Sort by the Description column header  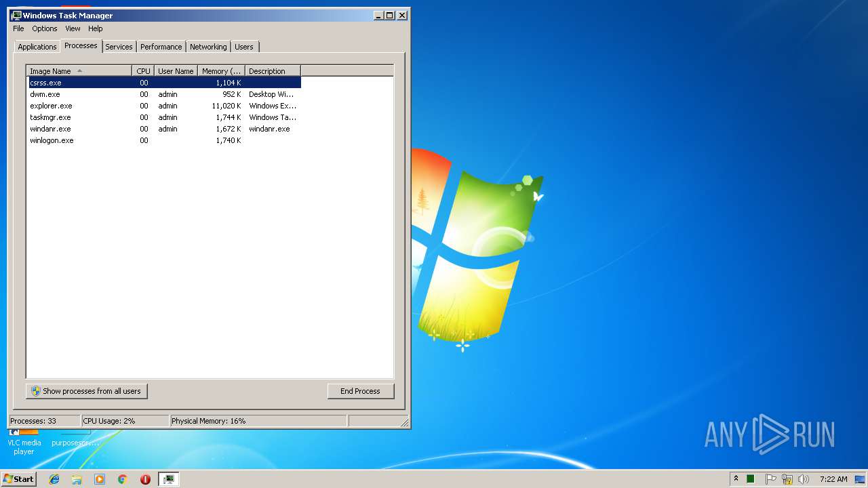[273, 70]
